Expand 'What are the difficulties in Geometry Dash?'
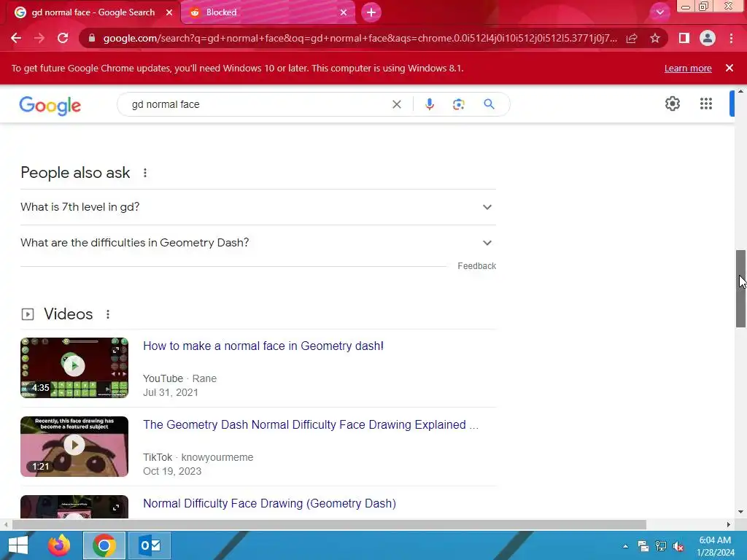 258,243
